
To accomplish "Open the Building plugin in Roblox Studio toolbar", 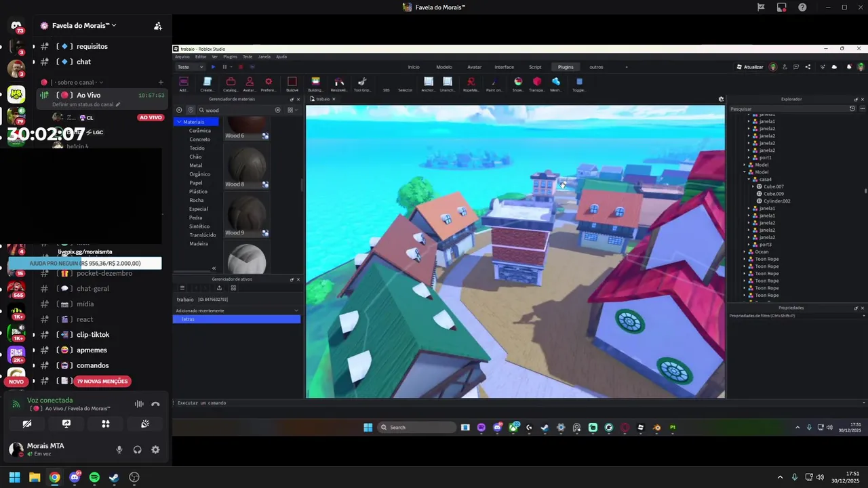I will click(x=315, y=83).
